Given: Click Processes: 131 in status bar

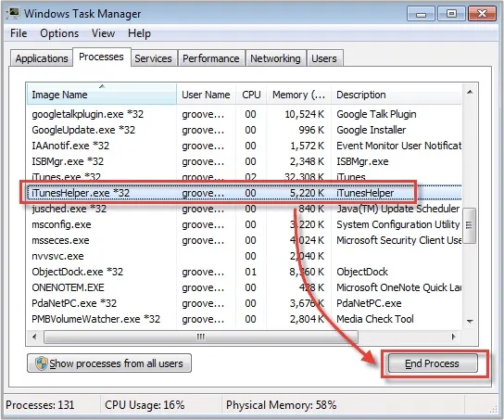Looking at the screenshot, I should point(40,405).
